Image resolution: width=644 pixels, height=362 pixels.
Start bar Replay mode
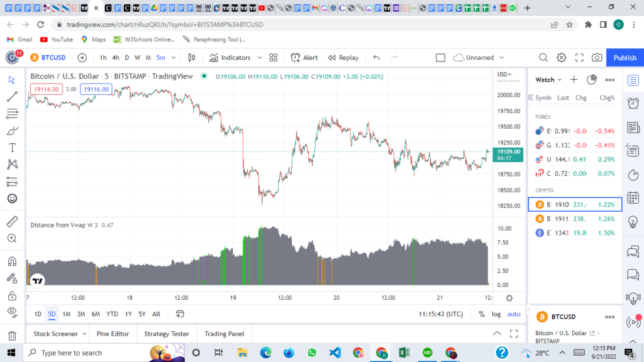click(x=343, y=58)
